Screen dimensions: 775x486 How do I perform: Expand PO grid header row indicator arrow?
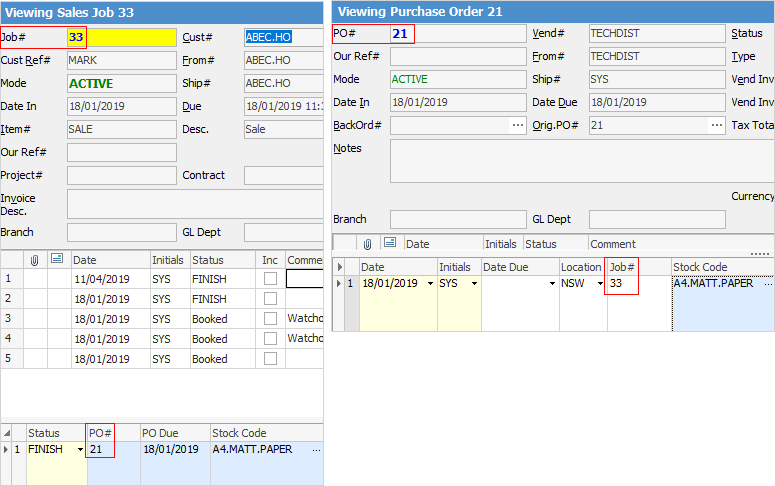[340, 267]
